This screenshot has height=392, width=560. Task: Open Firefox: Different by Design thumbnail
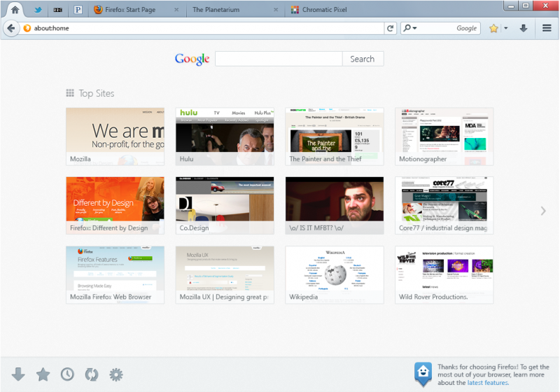point(115,205)
